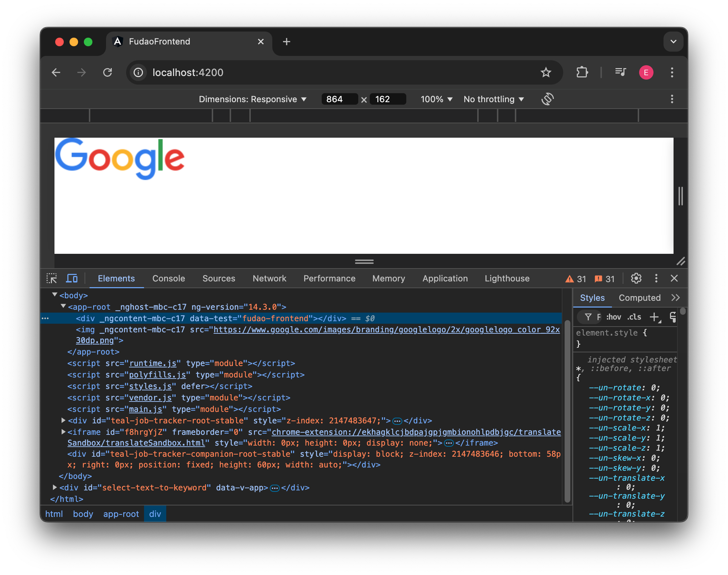Toggle the .cls class editor

[634, 317]
